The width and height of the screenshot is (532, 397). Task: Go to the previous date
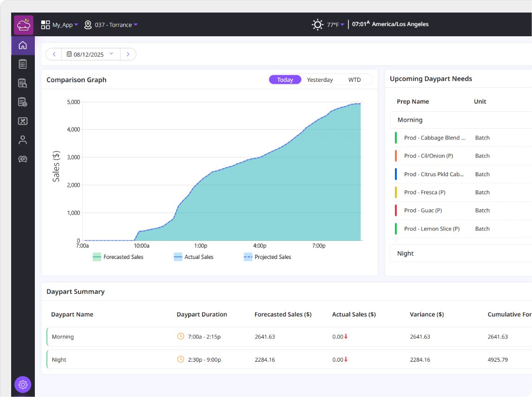[x=54, y=54]
